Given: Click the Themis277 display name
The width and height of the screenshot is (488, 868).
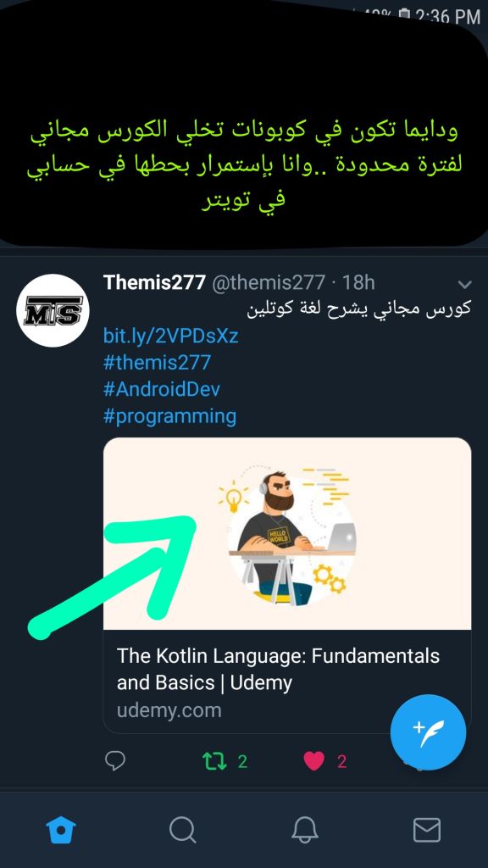Looking at the screenshot, I should [154, 282].
